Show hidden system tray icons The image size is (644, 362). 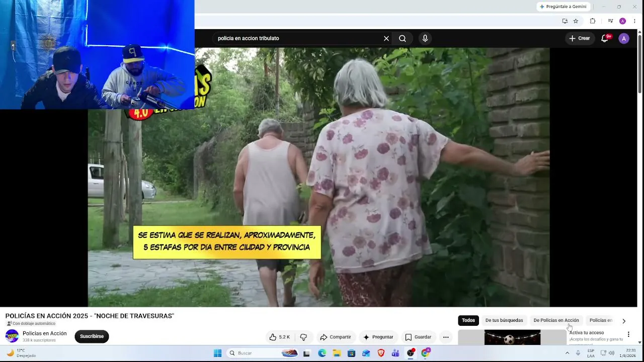coord(568,353)
